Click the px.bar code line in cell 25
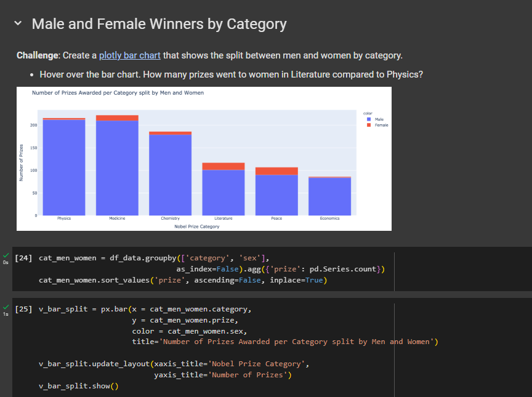 point(145,309)
